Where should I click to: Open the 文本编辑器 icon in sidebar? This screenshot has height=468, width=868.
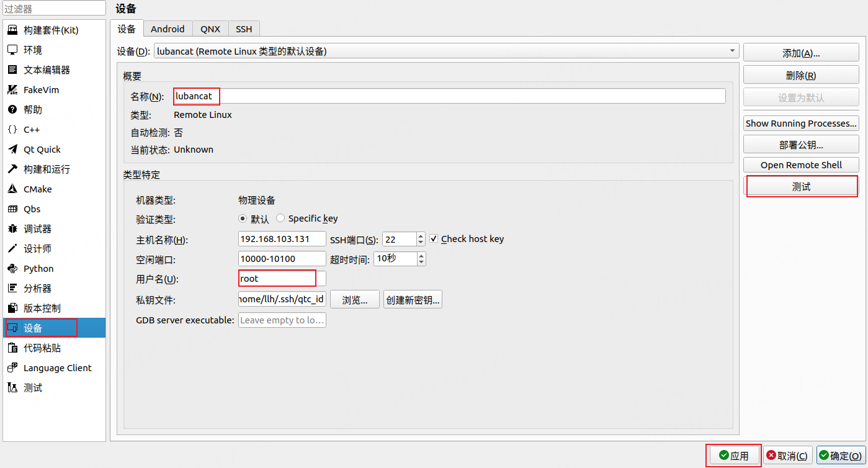12,70
